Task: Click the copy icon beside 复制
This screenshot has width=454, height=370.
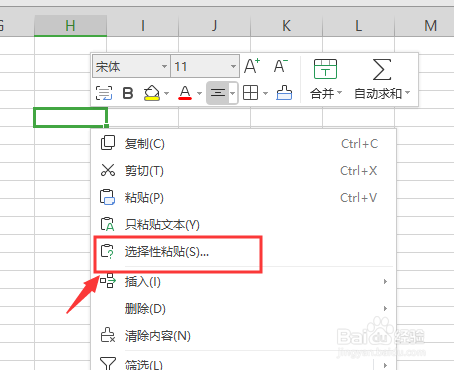Action: pyautogui.click(x=108, y=143)
